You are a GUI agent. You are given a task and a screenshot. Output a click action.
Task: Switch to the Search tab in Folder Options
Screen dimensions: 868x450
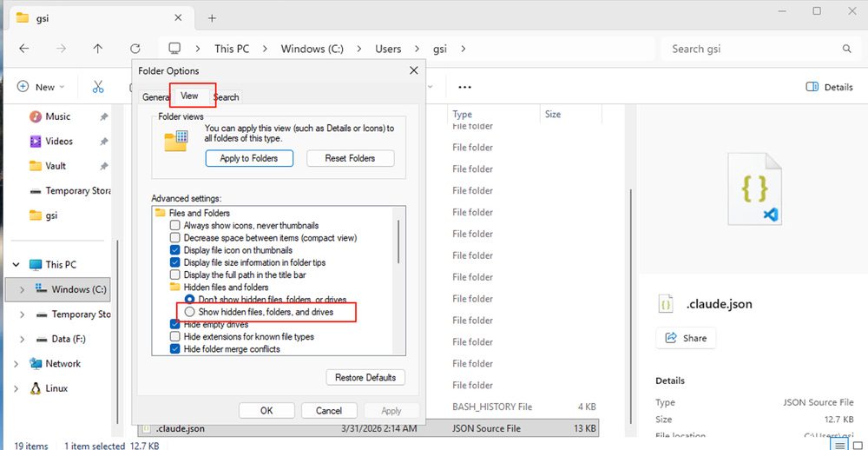(x=226, y=97)
